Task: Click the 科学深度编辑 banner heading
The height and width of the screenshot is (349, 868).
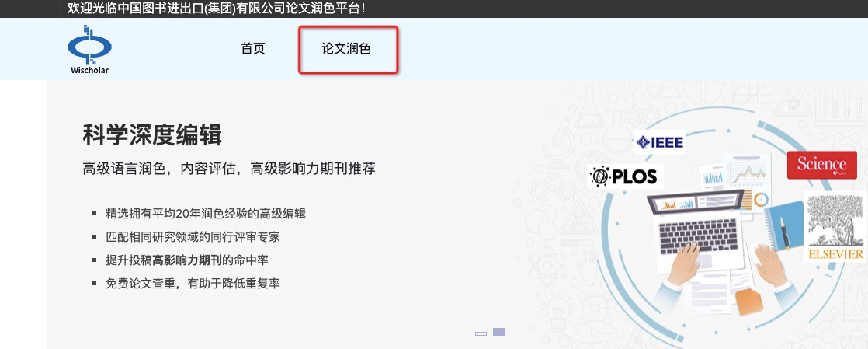Action: point(152,135)
